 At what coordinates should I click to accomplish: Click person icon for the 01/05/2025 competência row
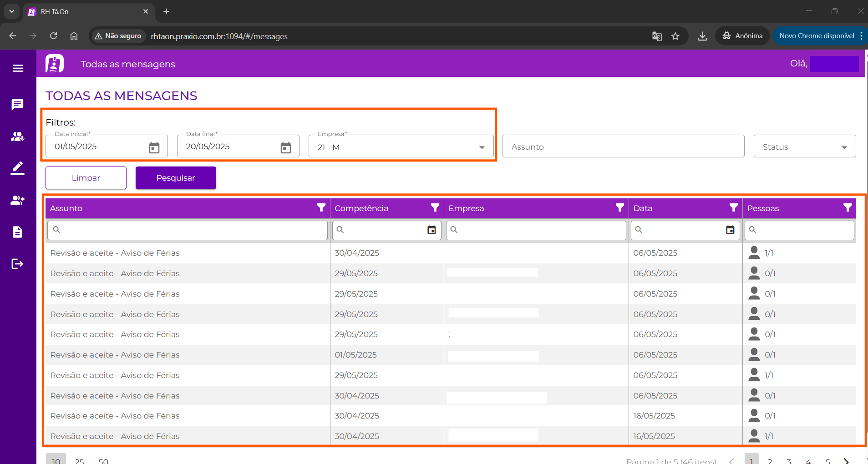tap(754, 354)
